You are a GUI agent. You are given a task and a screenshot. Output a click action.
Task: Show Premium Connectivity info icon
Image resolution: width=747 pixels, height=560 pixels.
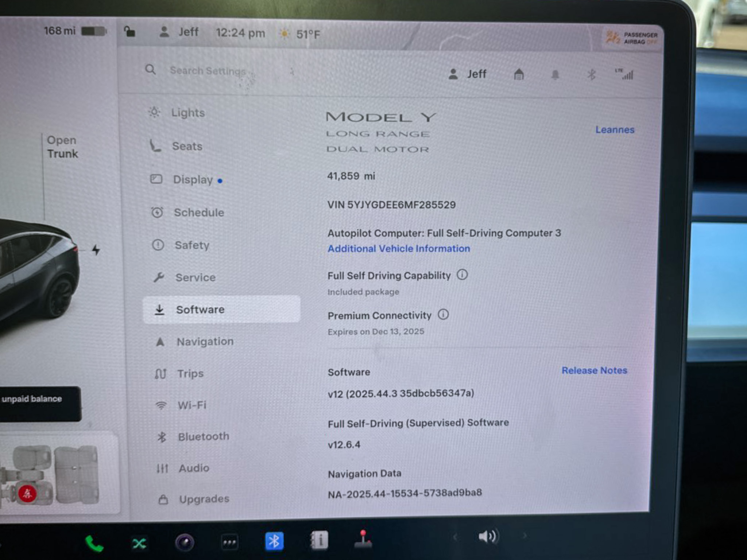point(443,314)
